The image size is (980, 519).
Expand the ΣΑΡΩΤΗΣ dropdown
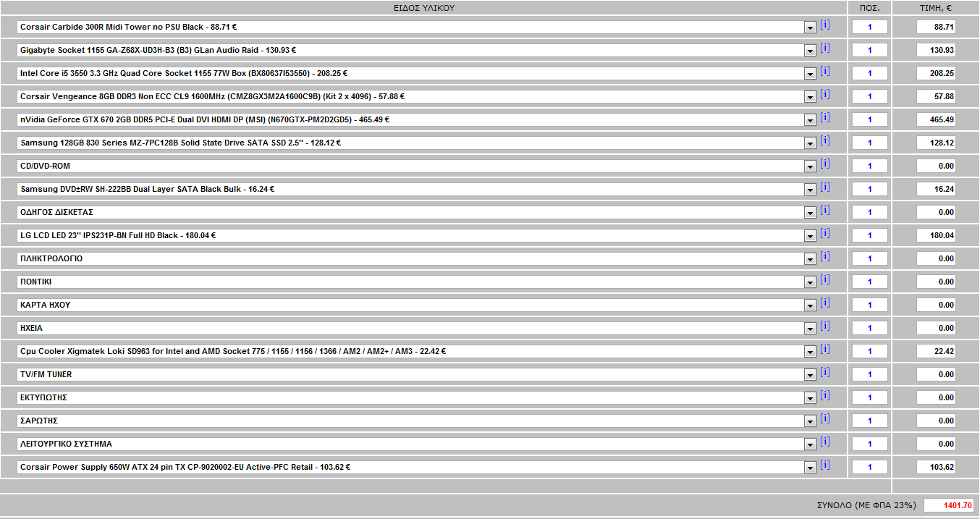[810, 421]
